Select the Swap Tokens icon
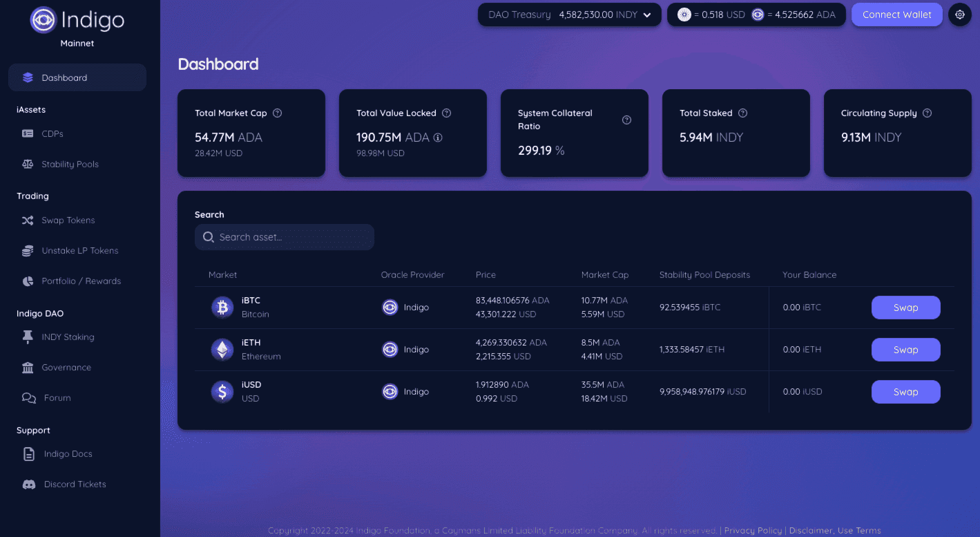Screen dimensions: 980x537 click(28, 220)
